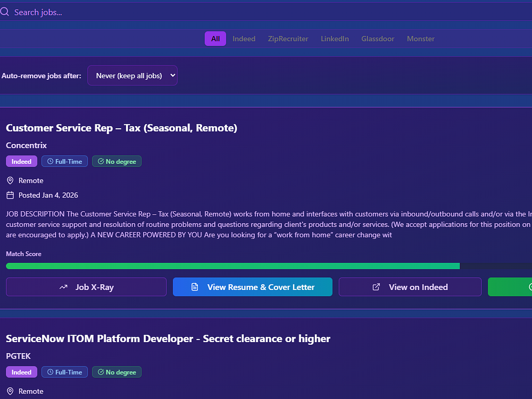This screenshot has width=532, height=399.
Task: Switch to the Glassdoor tab
Action: (x=378, y=39)
